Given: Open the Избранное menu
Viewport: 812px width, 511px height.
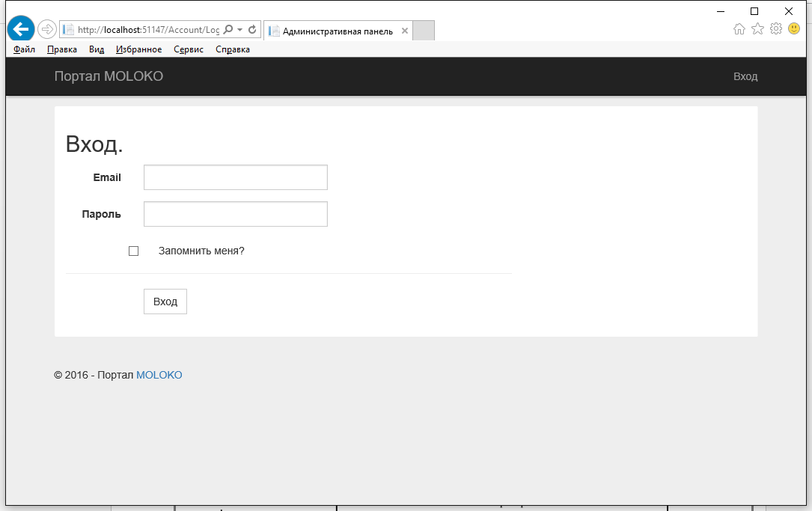Looking at the screenshot, I should [x=139, y=49].
